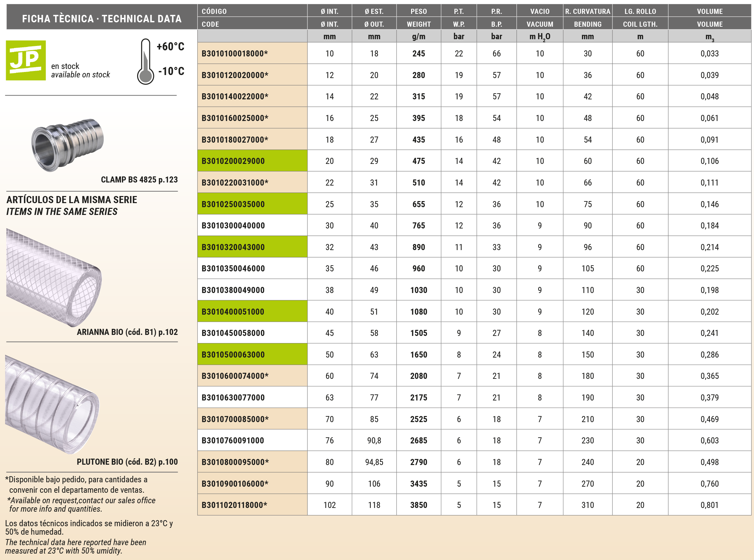Click the PESO WEIGHT column header

(419, 18)
